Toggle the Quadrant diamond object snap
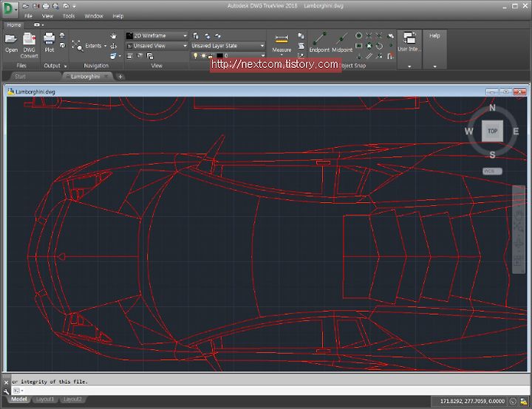Viewport: 532px width, 409px height. tap(369, 46)
